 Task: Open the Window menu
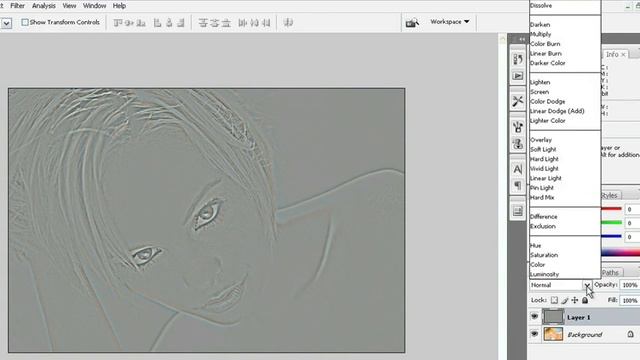tap(94, 6)
